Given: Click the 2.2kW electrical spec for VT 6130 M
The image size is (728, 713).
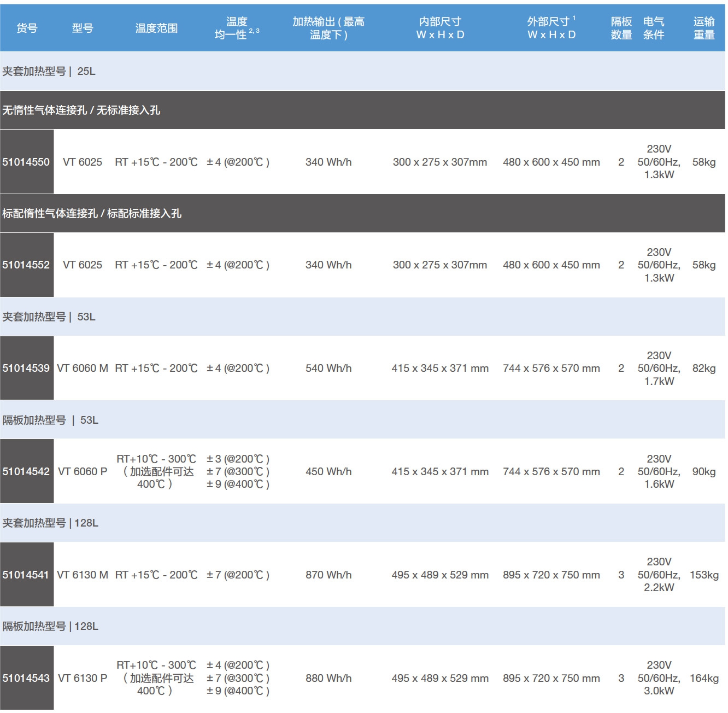Looking at the screenshot, I should (659, 587).
